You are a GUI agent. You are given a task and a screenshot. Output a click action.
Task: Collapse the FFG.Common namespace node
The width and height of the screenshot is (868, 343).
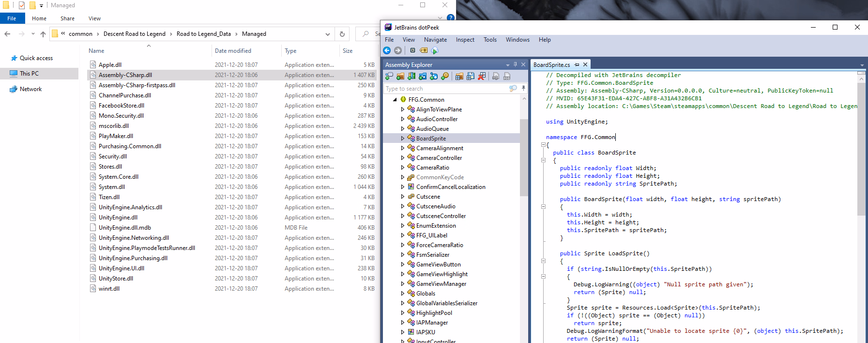coord(395,99)
